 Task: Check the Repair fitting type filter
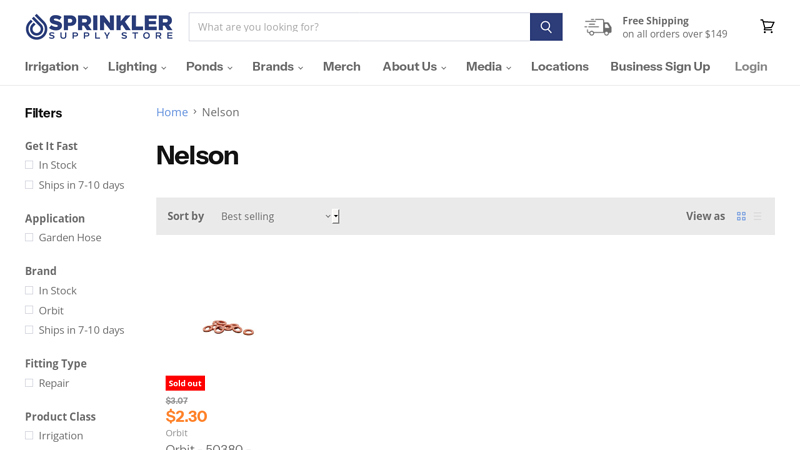point(29,383)
